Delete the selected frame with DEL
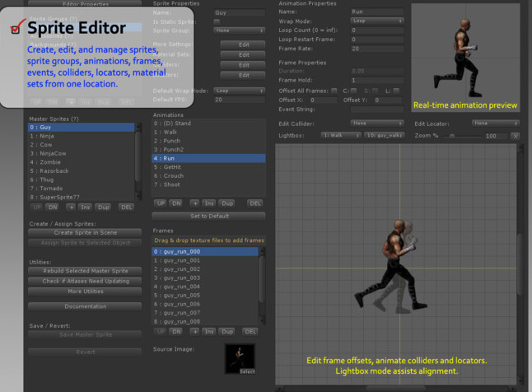Screen dimensions: 532x392 [x=250, y=331]
